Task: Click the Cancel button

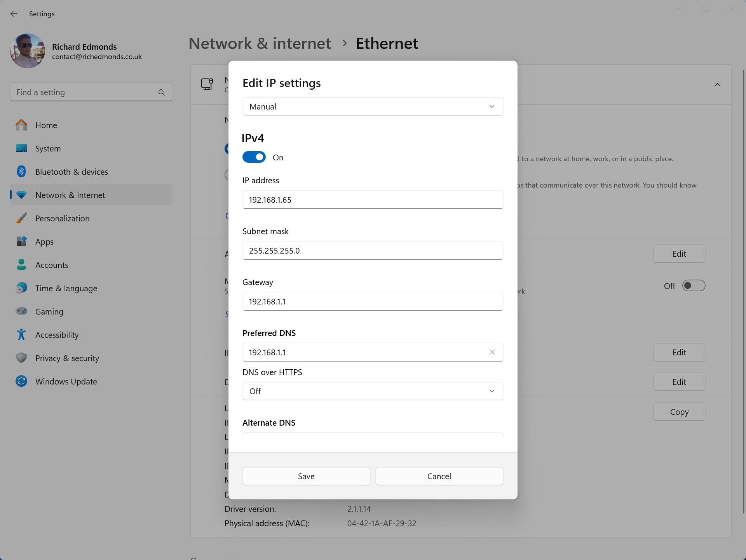Action: click(x=439, y=476)
